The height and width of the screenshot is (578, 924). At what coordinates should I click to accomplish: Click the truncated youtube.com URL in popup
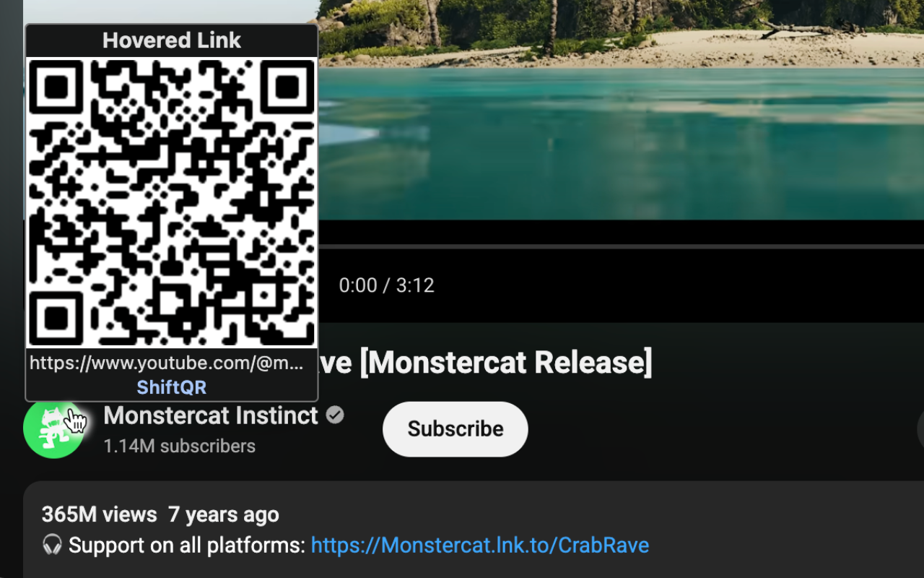[x=167, y=363]
